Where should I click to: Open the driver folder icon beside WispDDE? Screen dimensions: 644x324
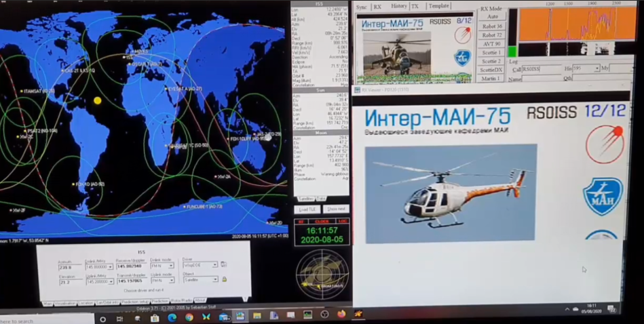(x=224, y=264)
